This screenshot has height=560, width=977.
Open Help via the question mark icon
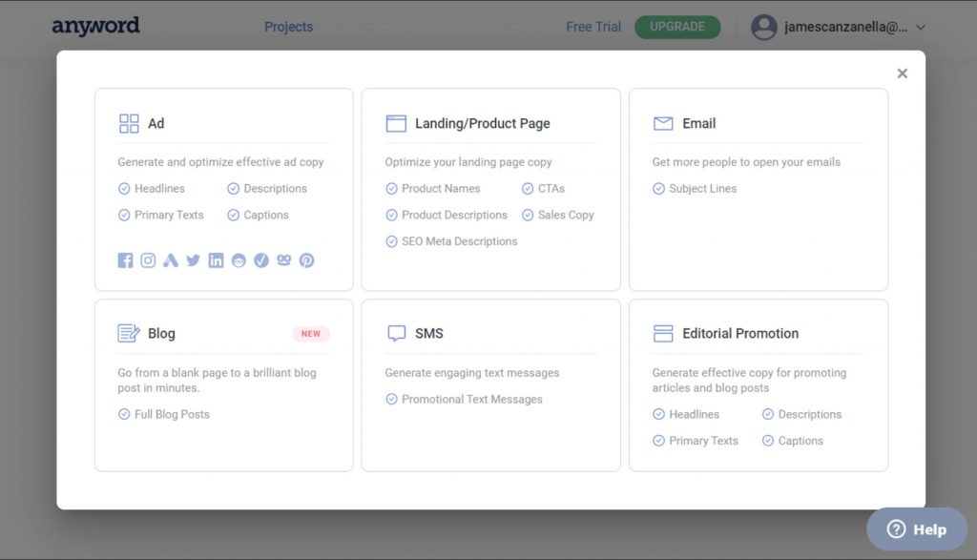point(898,529)
